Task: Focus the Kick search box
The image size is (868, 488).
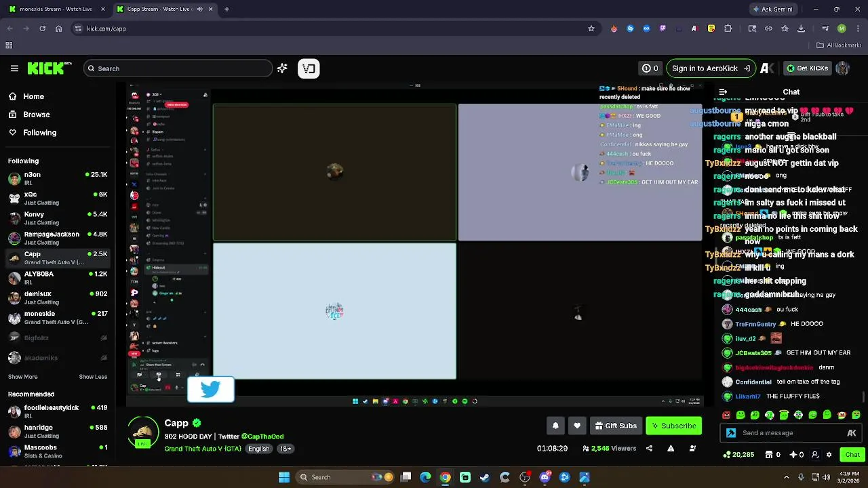Action: tap(178, 68)
